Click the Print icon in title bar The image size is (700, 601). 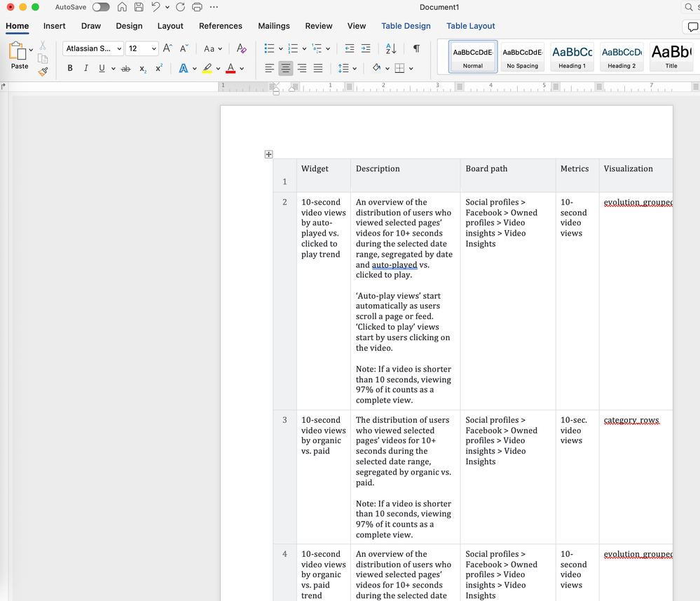(x=197, y=7)
